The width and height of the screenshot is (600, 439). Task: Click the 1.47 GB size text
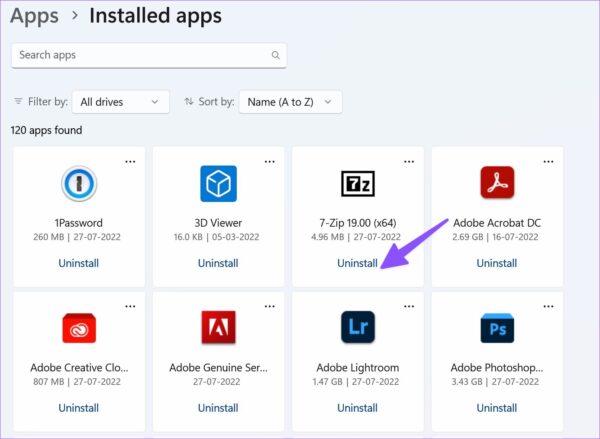tap(328, 382)
